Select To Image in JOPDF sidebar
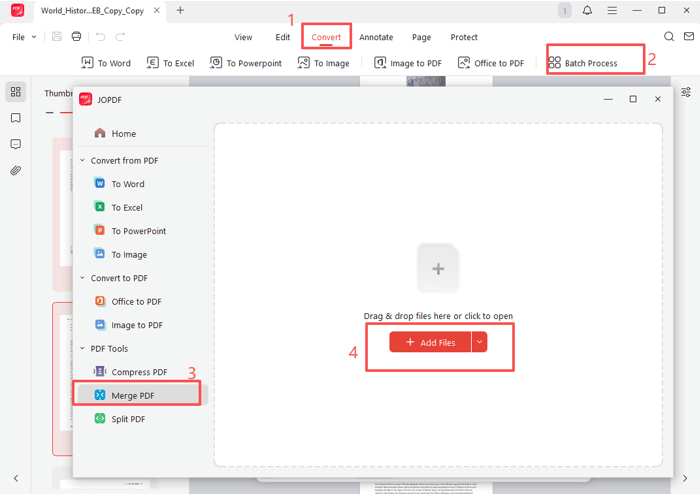Screen dimensions: 700x494 pyautogui.click(x=121, y=254)
